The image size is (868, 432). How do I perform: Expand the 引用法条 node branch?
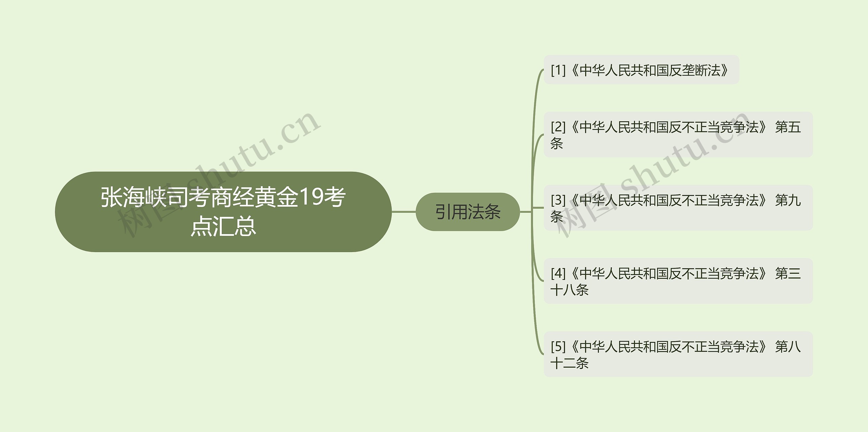(x=455, y=215)
